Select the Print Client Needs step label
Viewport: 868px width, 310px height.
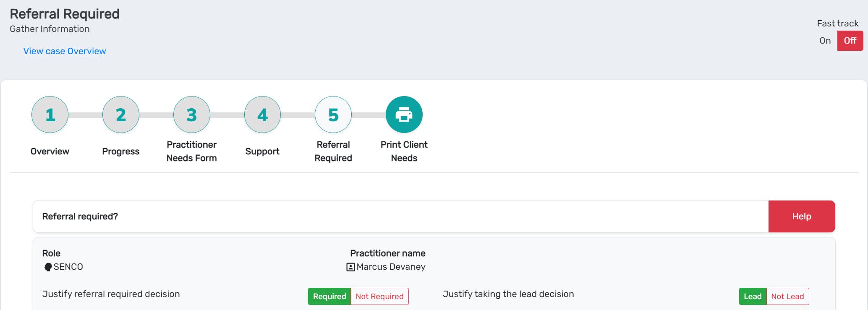[x=404, y=151]
